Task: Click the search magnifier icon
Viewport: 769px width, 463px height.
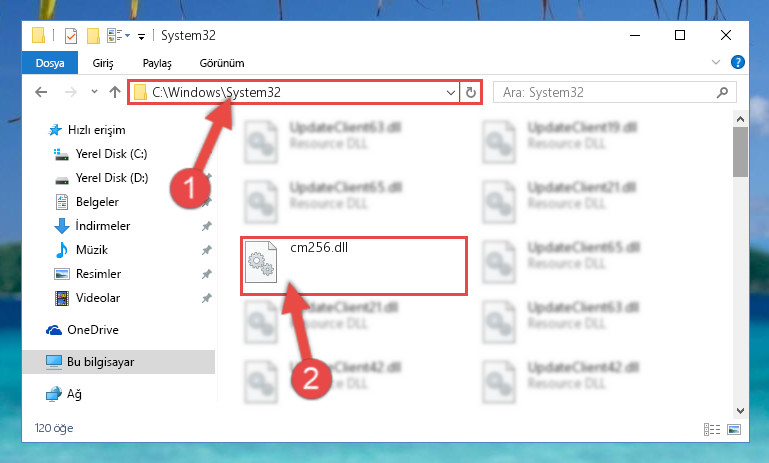Action: pyautogui.click(x=722, y=92)
